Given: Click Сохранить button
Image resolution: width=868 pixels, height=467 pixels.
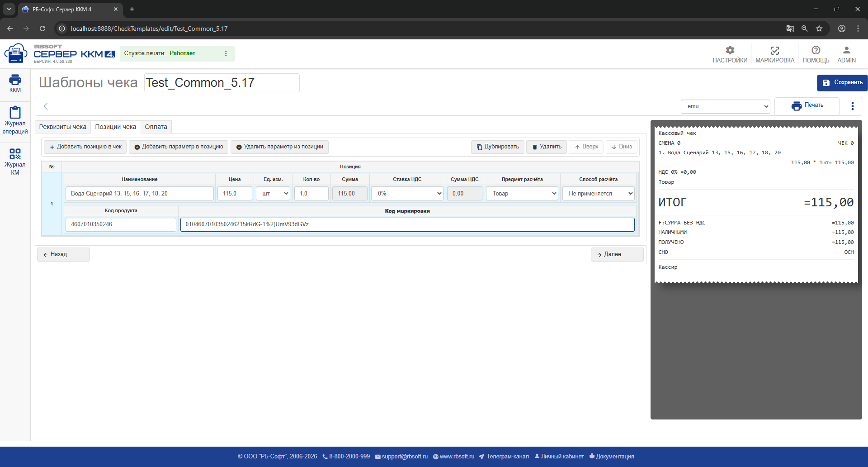Looking at the screenshot, I should [x=842, y=83].
